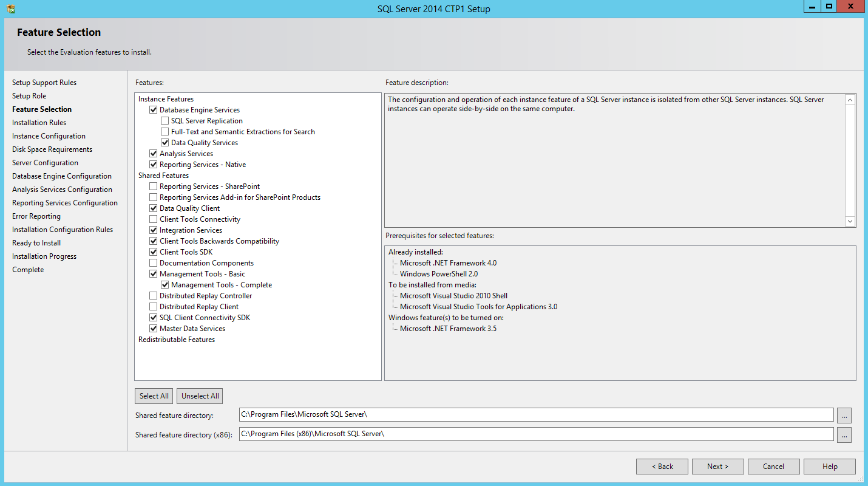Go back with the Back button
Screen dimensions: 868x486
pyautogui.click(x=662, y=467)
